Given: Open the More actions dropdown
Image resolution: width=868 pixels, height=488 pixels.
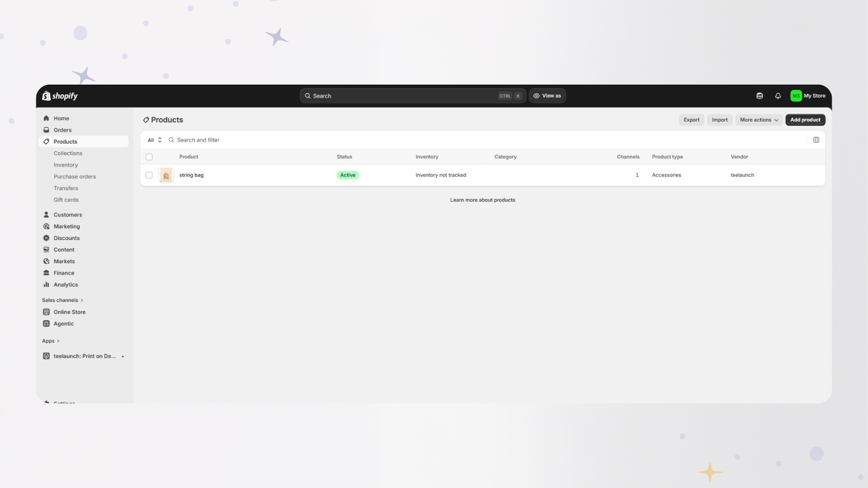Looking at the screenshot, I should pyautogui.click(x=759, y=120).
